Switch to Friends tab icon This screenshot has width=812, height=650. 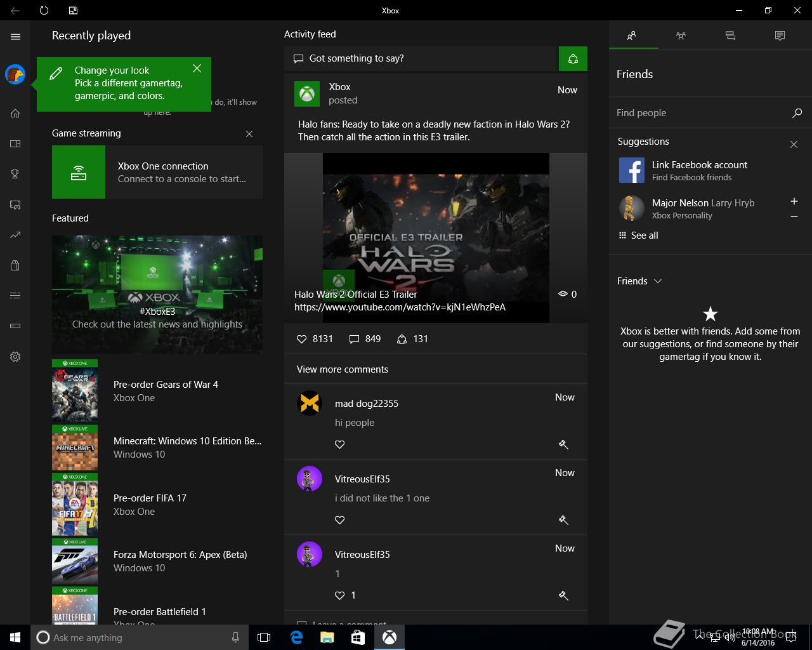click(631, 36)
